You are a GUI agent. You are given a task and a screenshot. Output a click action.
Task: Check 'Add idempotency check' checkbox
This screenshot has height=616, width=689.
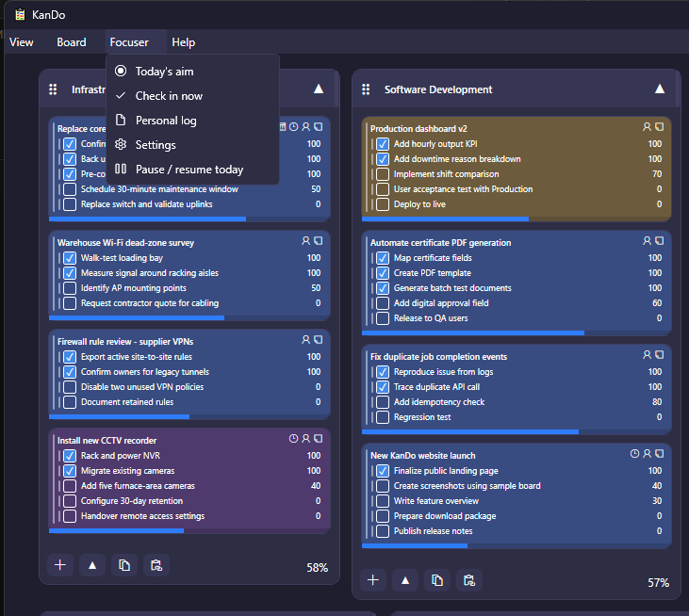pyautogui.click(x=383, y=402)
